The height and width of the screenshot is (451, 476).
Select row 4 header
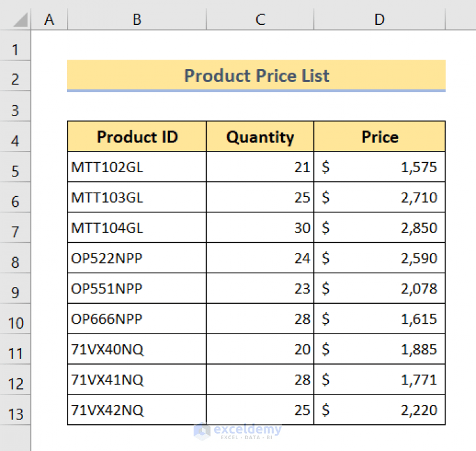coord(15,137)
